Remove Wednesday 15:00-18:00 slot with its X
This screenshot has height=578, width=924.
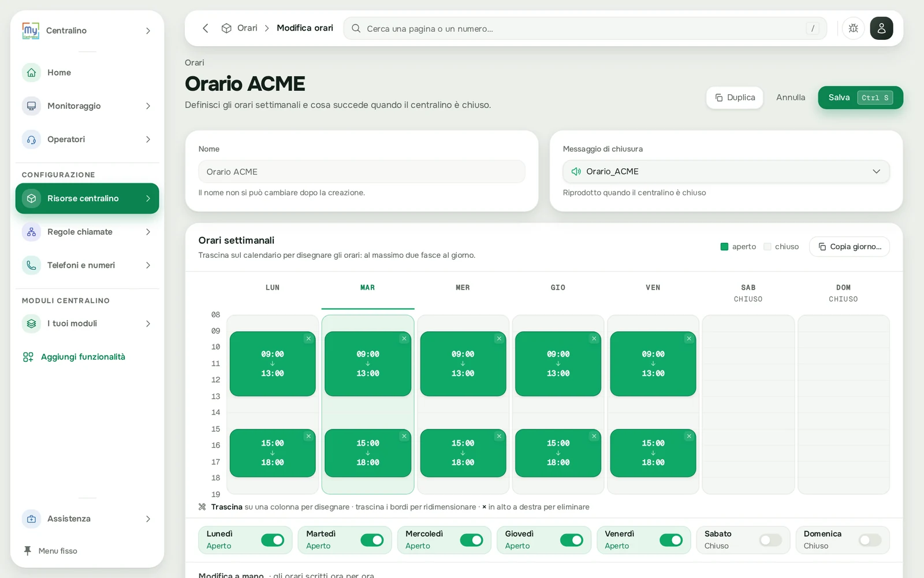[x=499, y=436]
